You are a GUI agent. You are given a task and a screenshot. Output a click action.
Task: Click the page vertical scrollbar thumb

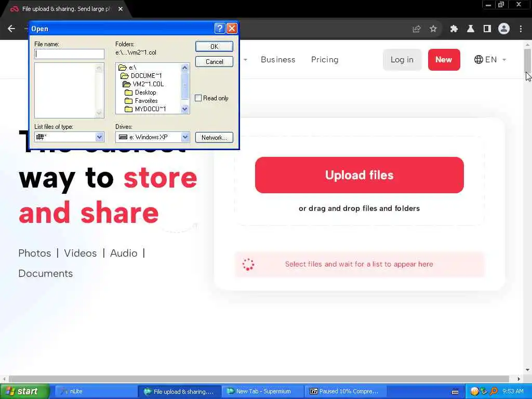point(528,60)
